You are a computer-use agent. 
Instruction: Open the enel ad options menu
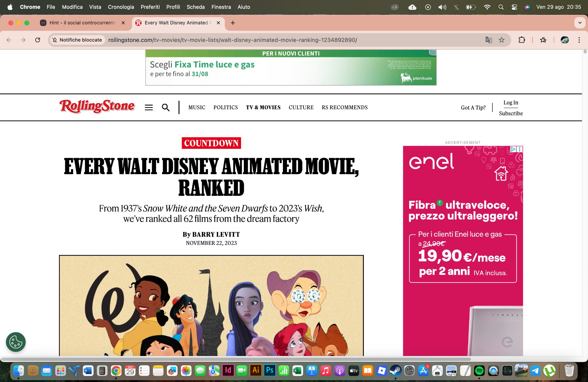tap(520, 149)
